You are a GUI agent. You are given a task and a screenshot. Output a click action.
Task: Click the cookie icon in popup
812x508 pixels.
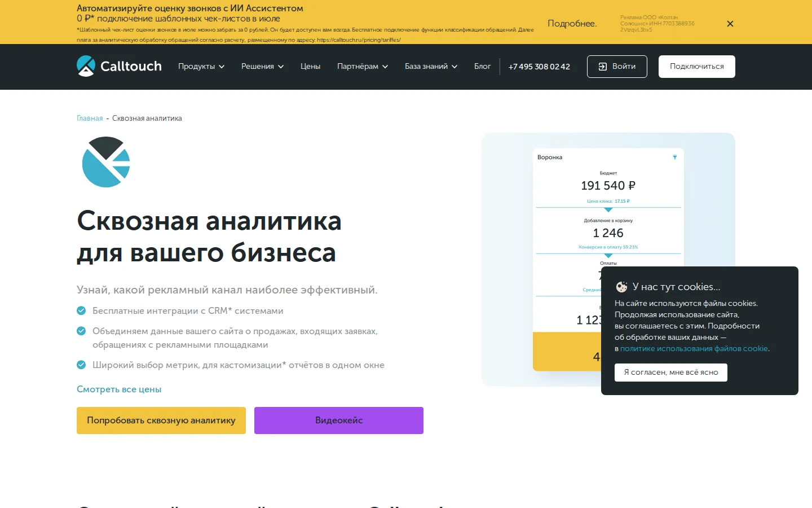621,287
